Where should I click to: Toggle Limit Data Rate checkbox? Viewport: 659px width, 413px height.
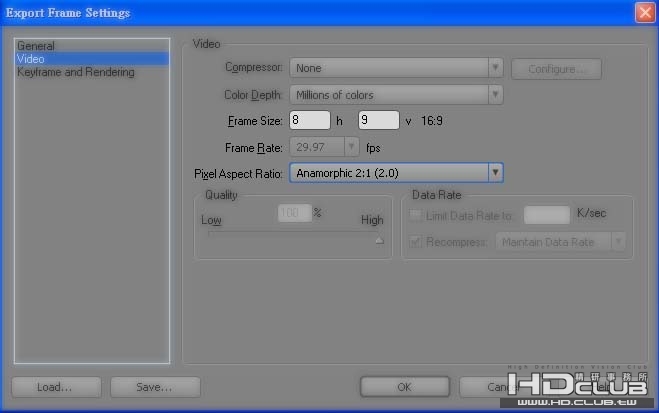click(415, 215)
